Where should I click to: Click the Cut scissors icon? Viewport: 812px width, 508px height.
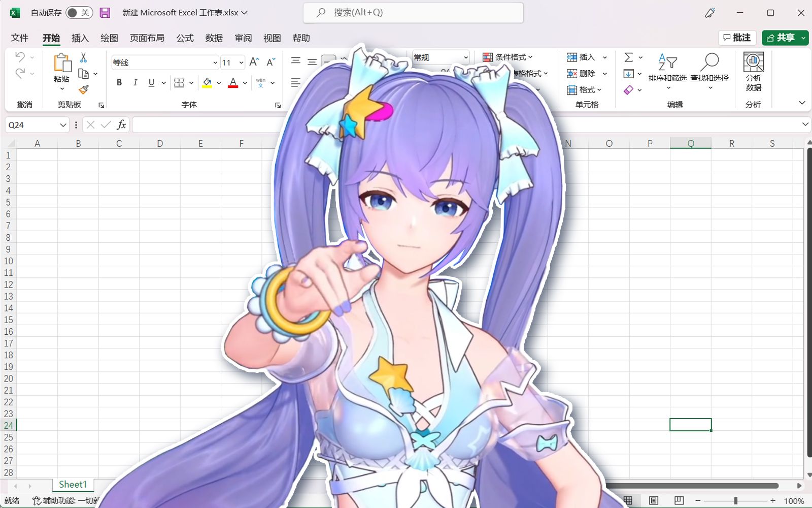tap(84, 57)
